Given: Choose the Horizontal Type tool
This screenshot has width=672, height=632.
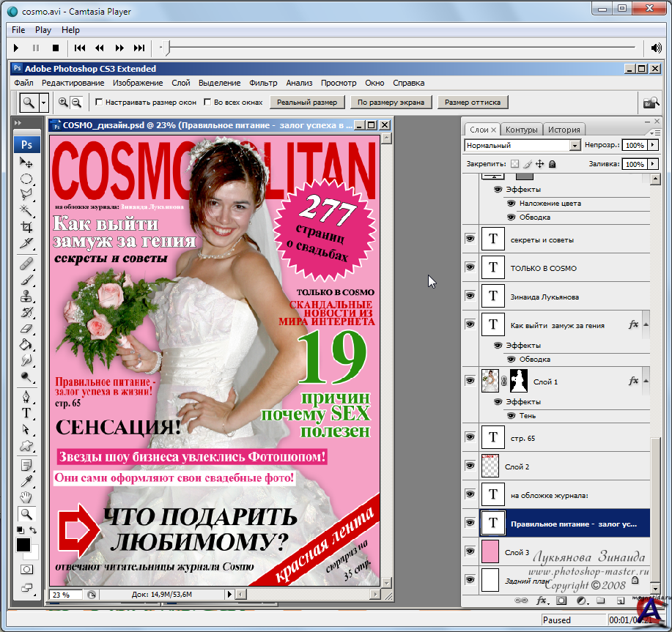Looking at the screenshot, I should [x=26, y=413].
